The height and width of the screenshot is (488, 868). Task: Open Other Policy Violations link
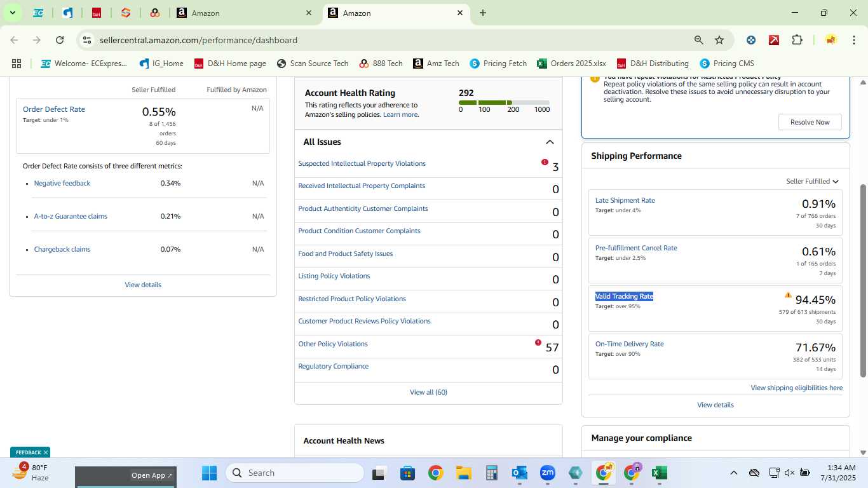(x=333, y=344)
